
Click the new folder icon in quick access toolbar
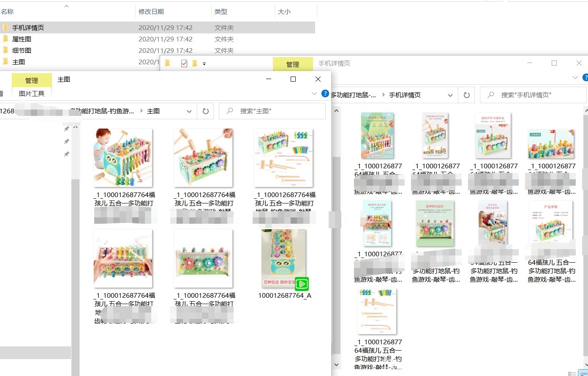pyautogui.click(x=195, y=63)
